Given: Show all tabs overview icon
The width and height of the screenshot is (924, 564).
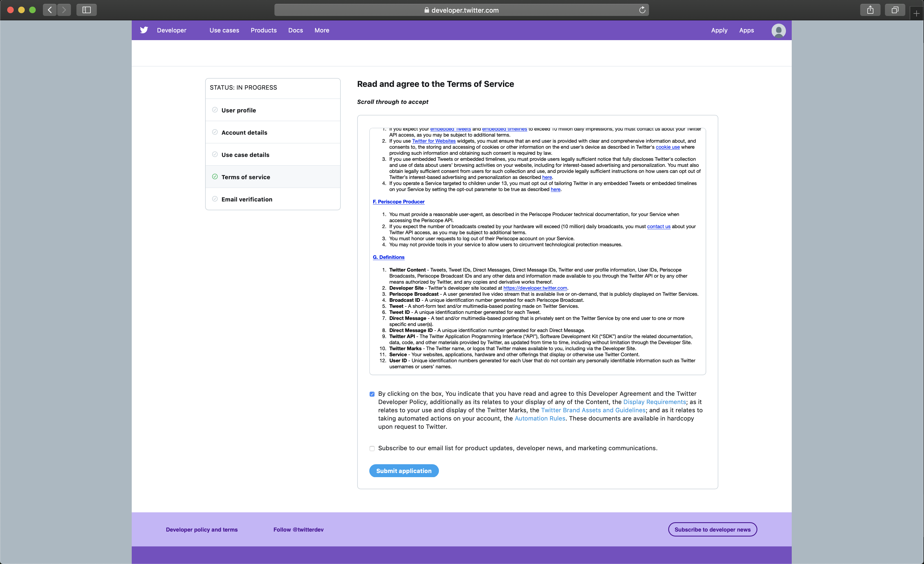Looking at the screenshot, I should click(x=895, y=10).
